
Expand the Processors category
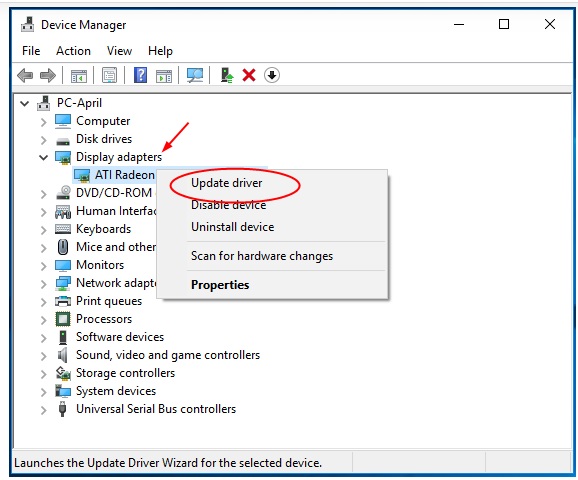(x=43, y=320)
